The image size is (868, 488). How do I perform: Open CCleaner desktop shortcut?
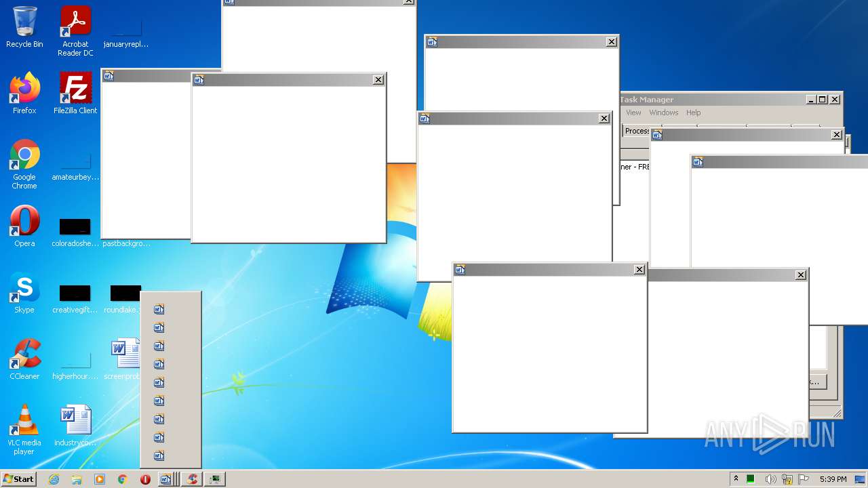tap(24, 359)
